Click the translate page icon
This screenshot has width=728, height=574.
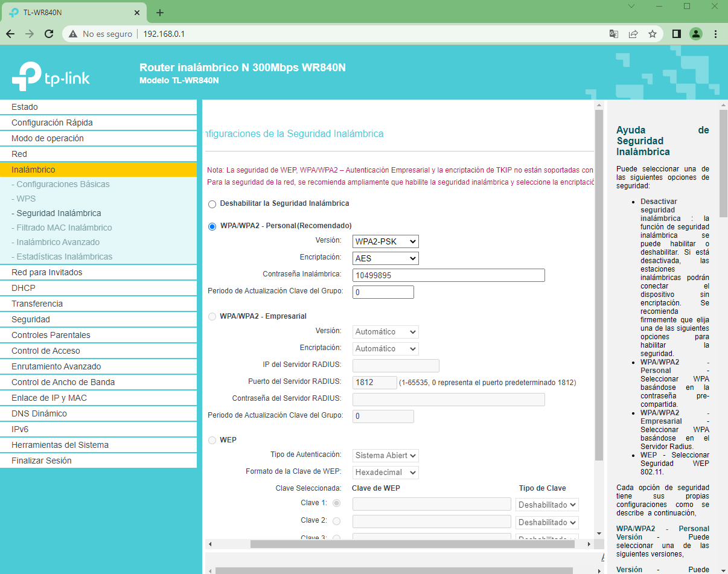[614, 34]
